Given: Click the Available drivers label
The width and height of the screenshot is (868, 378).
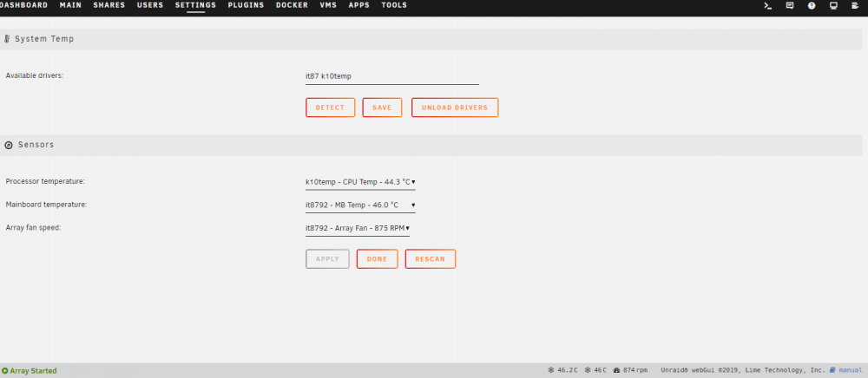Looking at the screenshot, I should coord(35,75).
